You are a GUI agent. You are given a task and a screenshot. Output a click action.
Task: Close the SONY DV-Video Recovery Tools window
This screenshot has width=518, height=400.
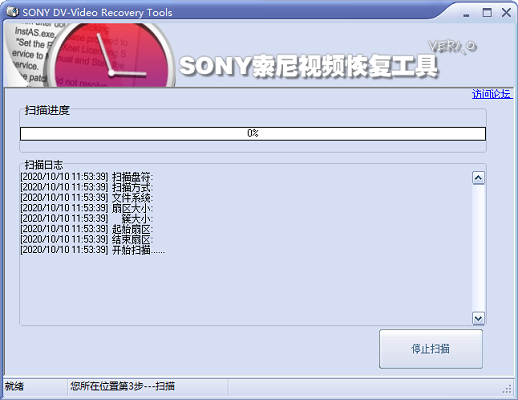506,13
